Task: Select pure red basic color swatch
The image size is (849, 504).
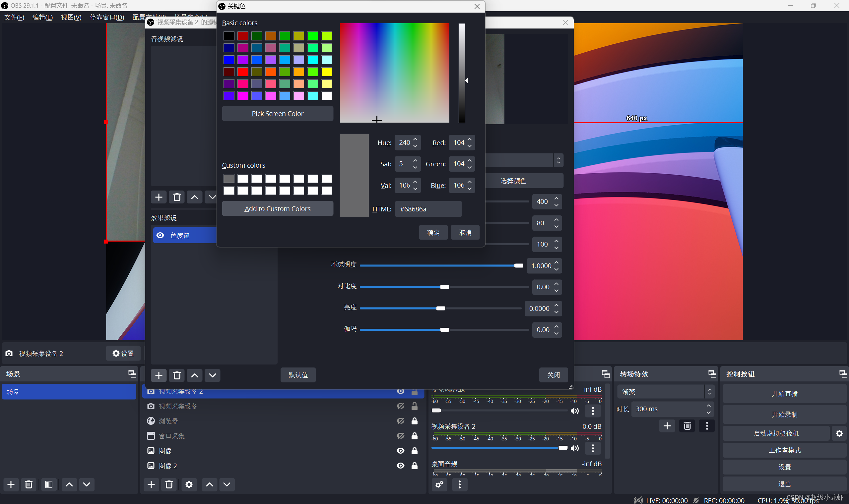Action: coord(243,72)
